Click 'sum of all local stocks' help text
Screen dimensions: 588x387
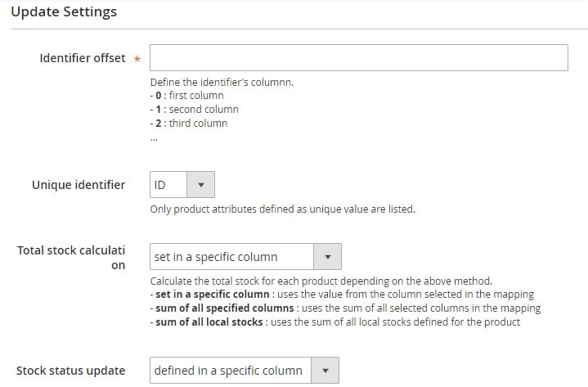[209, 322]
